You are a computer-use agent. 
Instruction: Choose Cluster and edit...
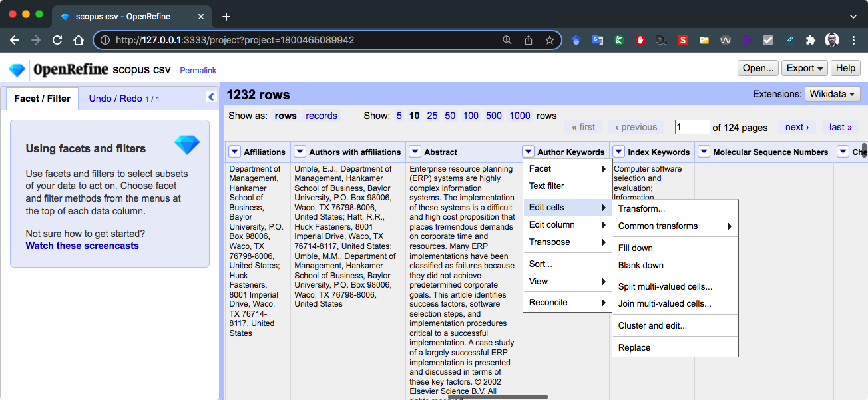click(x=675, y=325)
